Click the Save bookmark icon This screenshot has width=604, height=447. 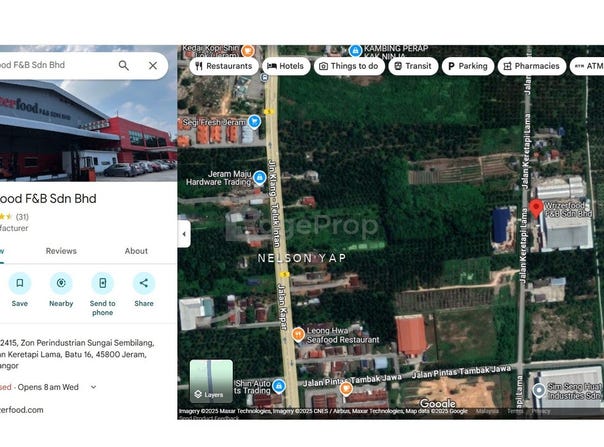tap(20, 283)
